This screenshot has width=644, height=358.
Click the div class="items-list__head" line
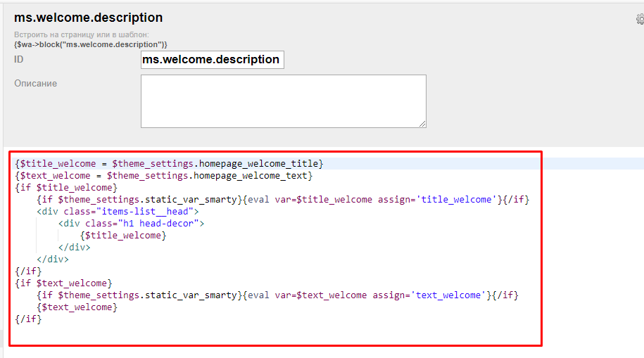tap(118, 212)
